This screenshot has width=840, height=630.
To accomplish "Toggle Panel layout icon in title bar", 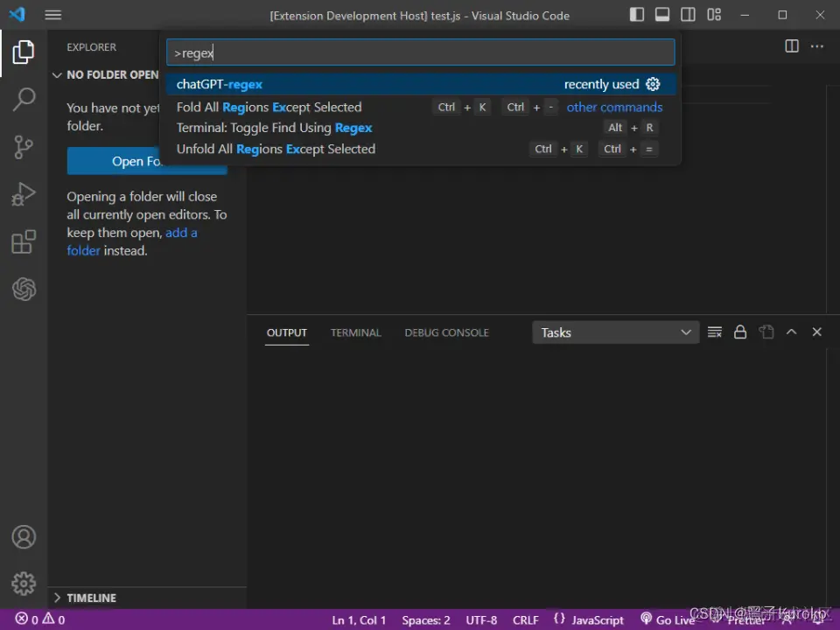I will [x=662, y=15].
